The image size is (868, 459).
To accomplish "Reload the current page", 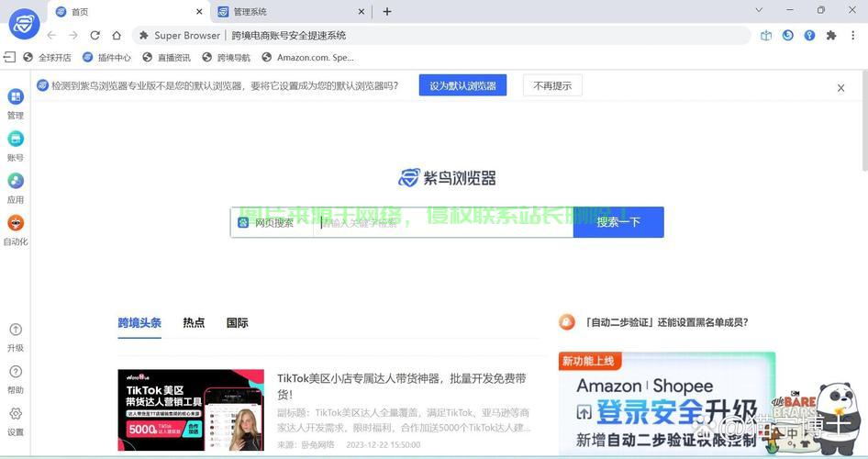I will tap(95, 36).
